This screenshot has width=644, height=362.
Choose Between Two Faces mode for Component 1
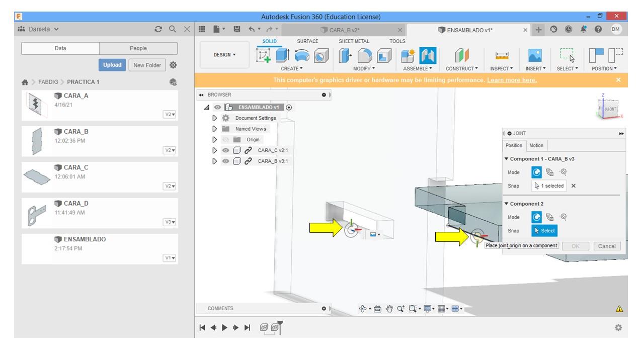tap(550, 172)
